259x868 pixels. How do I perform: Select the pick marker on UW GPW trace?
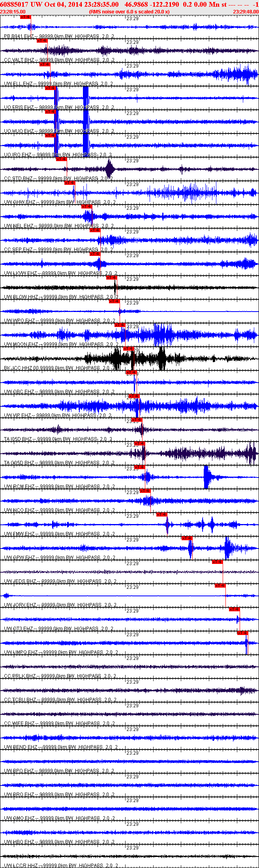[x=187, y=538]
